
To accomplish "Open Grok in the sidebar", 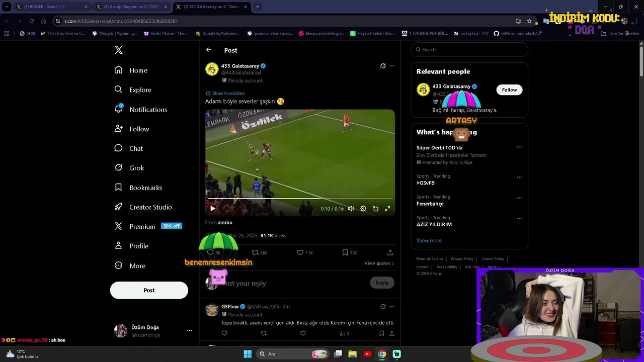I will (129, 168).
